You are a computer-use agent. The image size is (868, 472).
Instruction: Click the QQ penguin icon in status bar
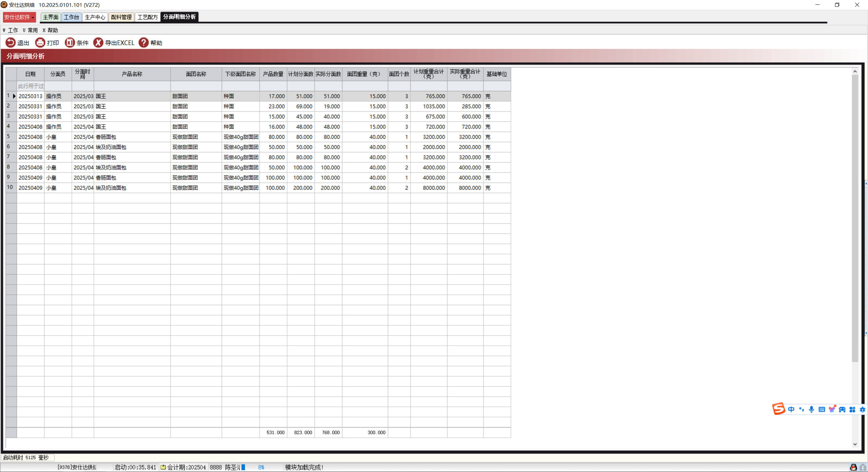click(853, 468)
